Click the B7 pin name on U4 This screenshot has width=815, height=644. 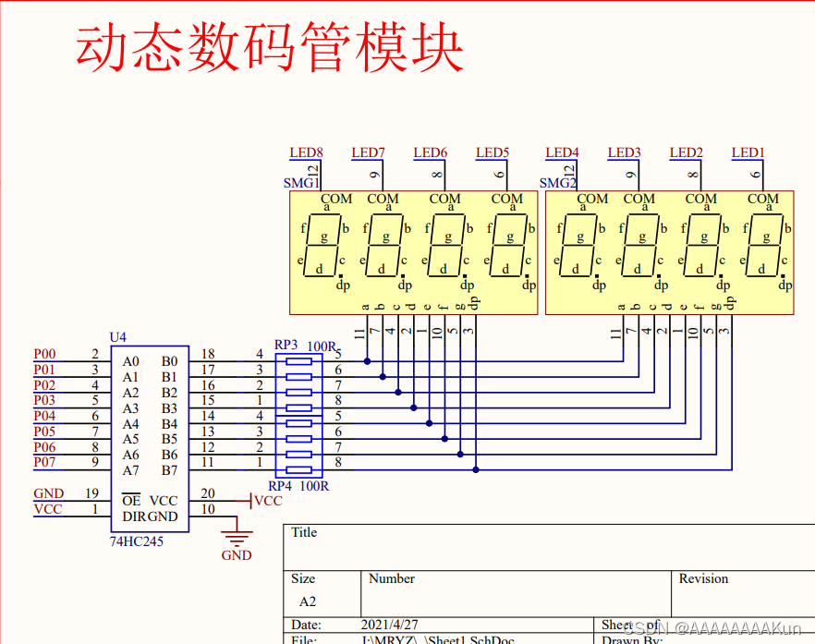click(x=169, y=470)
